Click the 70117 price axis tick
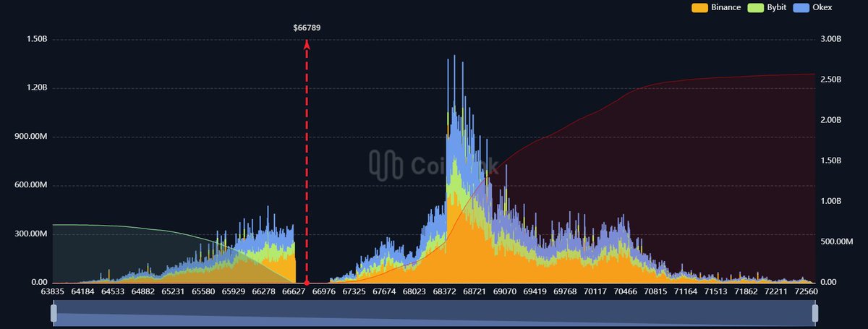Screen dimensions: 868x329 (595, 292)
